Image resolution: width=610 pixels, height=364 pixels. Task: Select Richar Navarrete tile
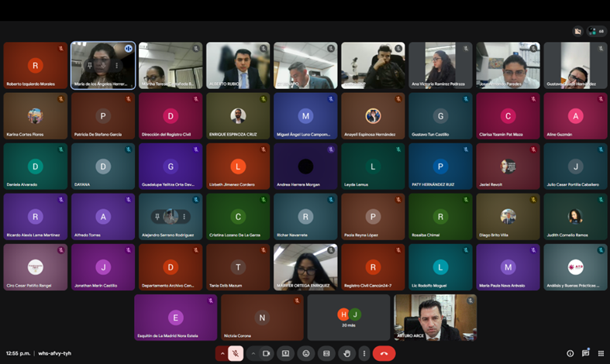point(306,217)
